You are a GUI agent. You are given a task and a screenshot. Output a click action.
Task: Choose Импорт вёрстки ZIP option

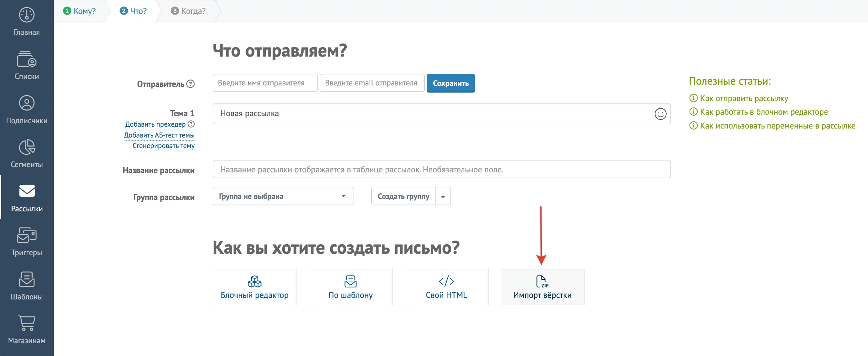pos(542,287)
